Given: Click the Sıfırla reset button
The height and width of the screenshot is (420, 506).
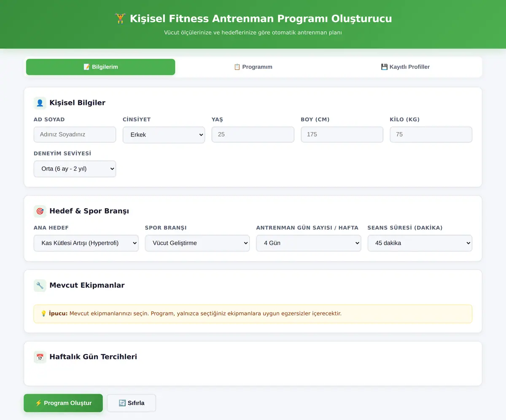Looking at the screenshot, I should [132, 403].
